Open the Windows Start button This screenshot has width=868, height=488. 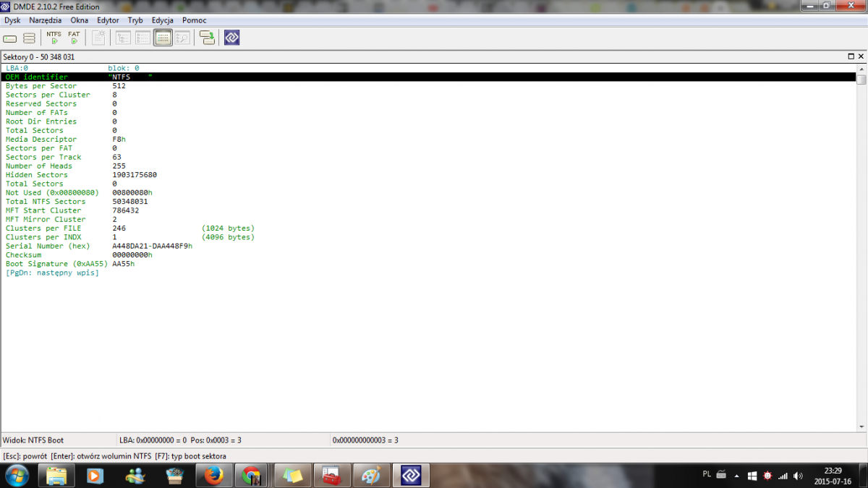pyautogui.click(x=16, y=476)
